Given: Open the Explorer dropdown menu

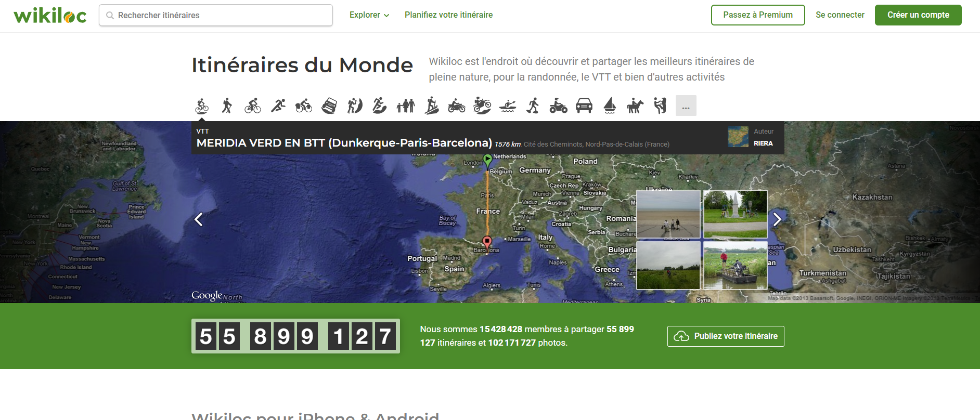Looking at the screenshot, I should (369, 15).
